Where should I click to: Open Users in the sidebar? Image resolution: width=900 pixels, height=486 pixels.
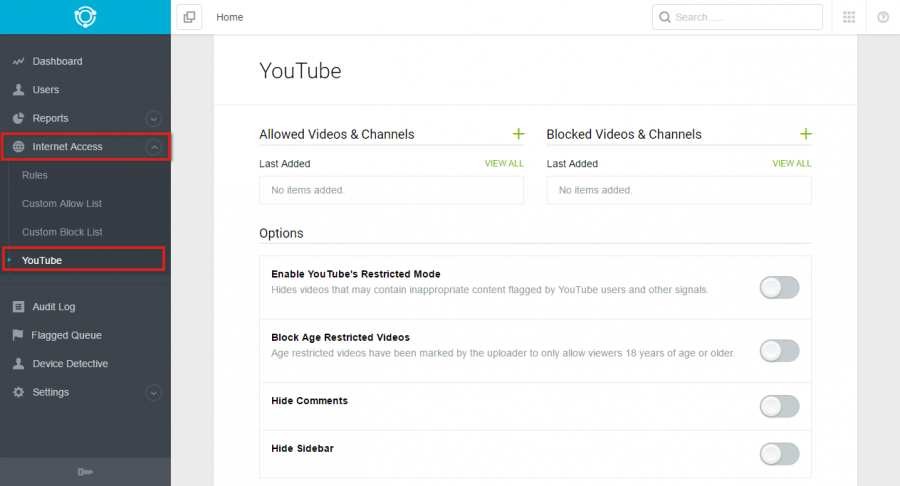[46, 90]
